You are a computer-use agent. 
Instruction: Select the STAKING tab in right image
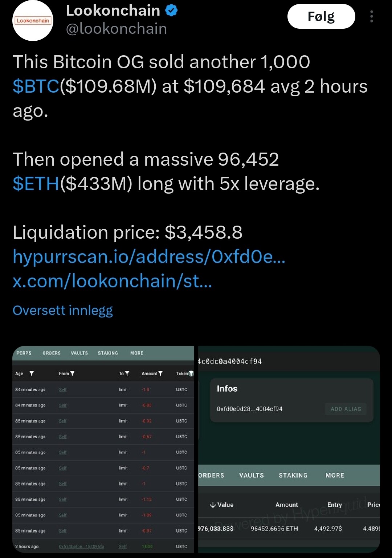point(293,475)
